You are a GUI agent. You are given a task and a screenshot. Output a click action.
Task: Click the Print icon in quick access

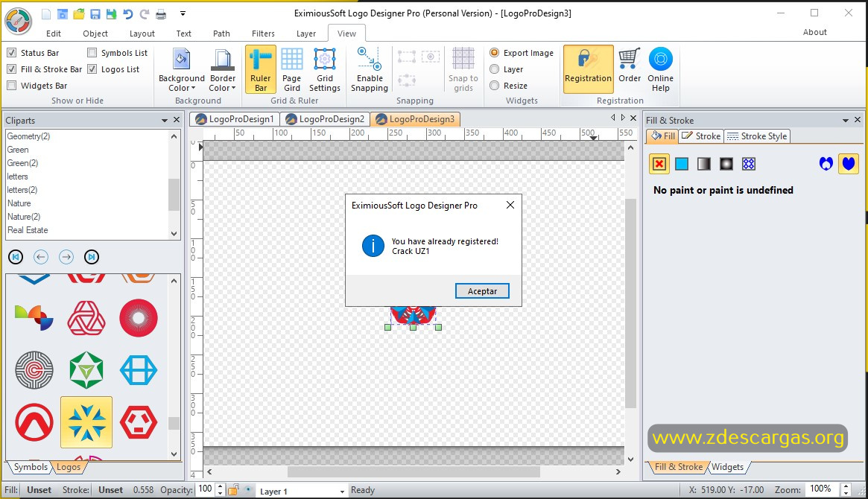[161, 14]
